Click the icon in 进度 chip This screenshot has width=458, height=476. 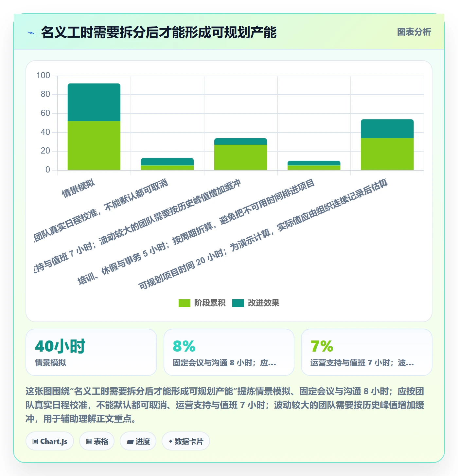click(x=130, y=442)
